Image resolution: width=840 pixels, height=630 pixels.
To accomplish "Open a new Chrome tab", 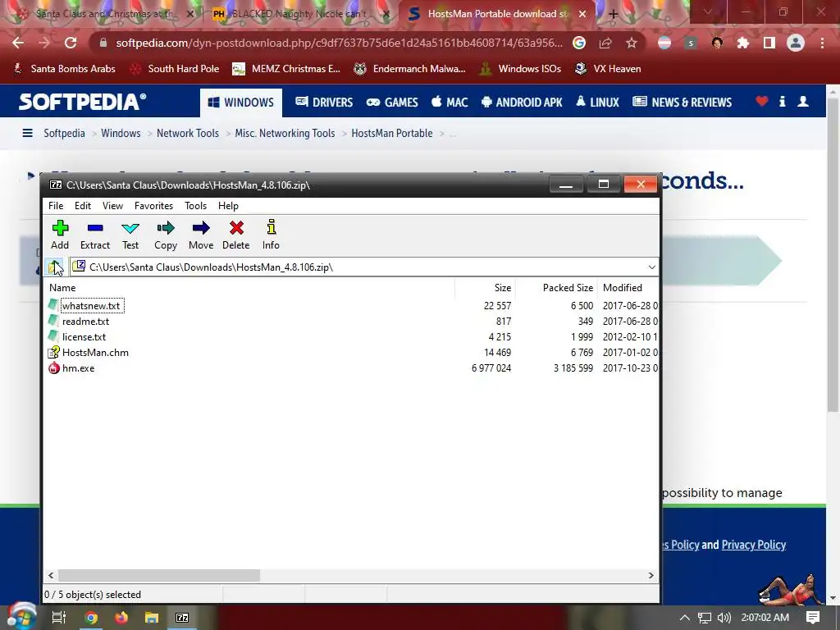I will [614, 15].
